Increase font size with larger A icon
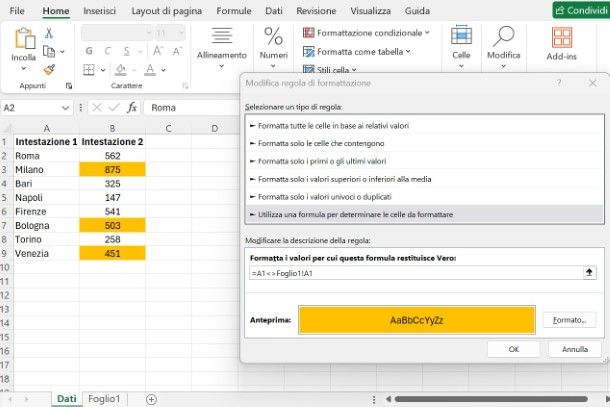Screen dimensions: 610x407 (158, 51)
